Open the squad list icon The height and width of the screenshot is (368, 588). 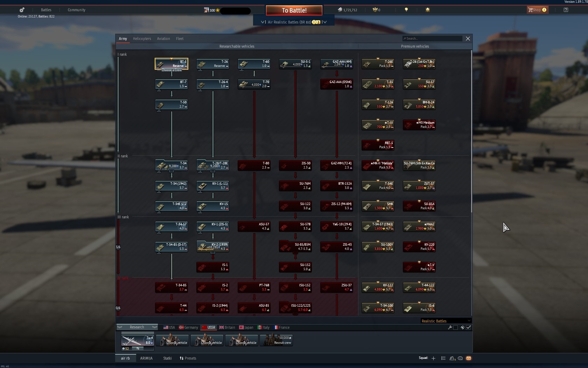(x=443, y=358)
